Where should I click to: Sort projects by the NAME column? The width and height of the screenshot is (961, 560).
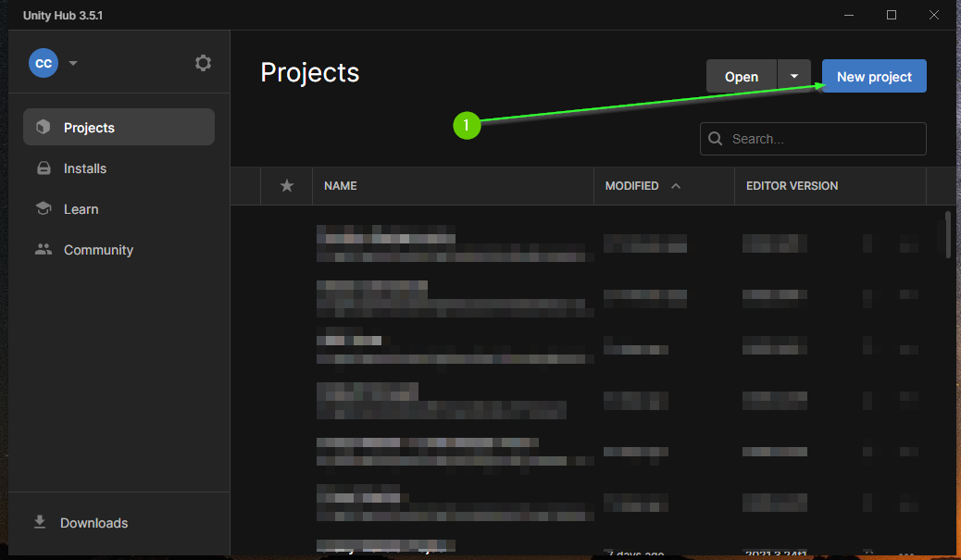[x=340, y=185]
